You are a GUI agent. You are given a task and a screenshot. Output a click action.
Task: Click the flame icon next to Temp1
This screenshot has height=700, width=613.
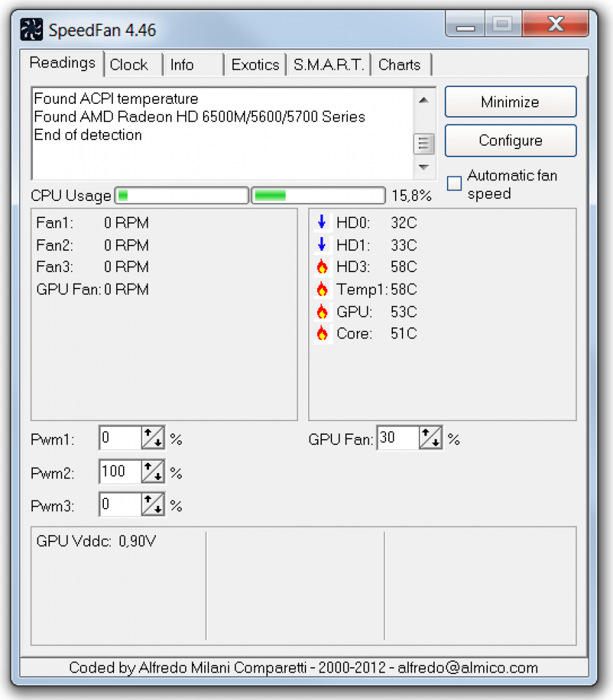[x=322, y=290]
